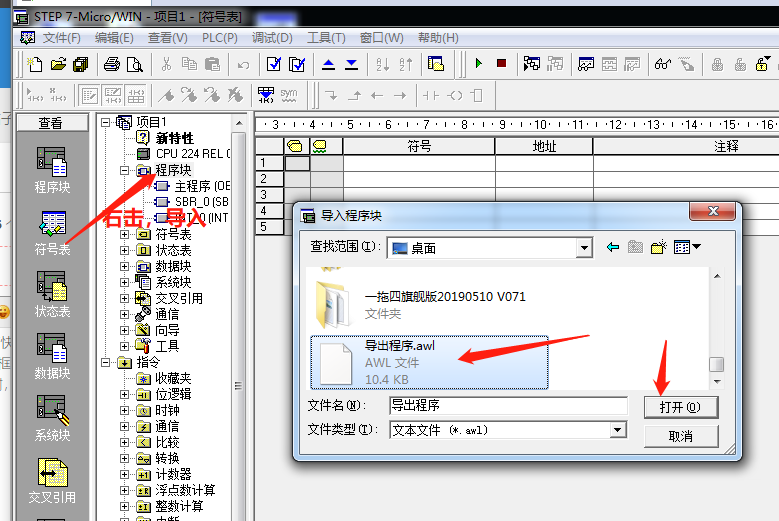Image resolution: width=779 pixels, height=521 pixels.
Task: Expand the 系统块 tree node
Action: click(124, 282)
